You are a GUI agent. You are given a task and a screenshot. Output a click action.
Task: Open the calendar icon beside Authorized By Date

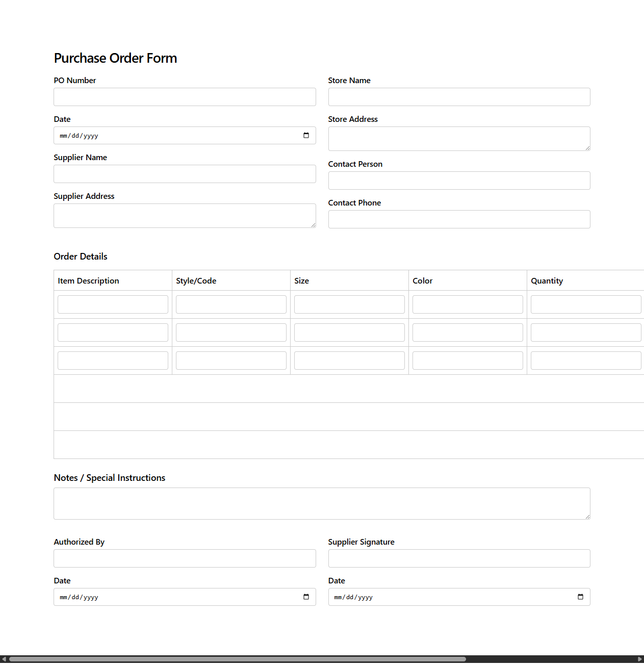pos(306,597)
